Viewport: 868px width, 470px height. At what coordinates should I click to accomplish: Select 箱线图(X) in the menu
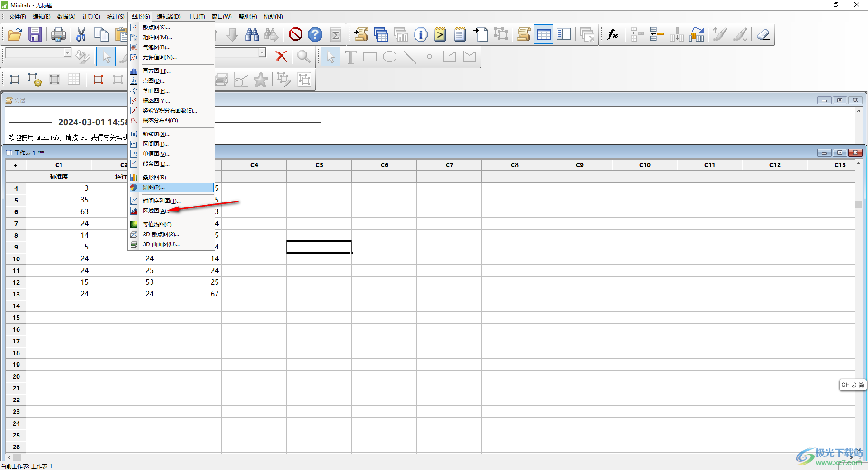(171, 134)
